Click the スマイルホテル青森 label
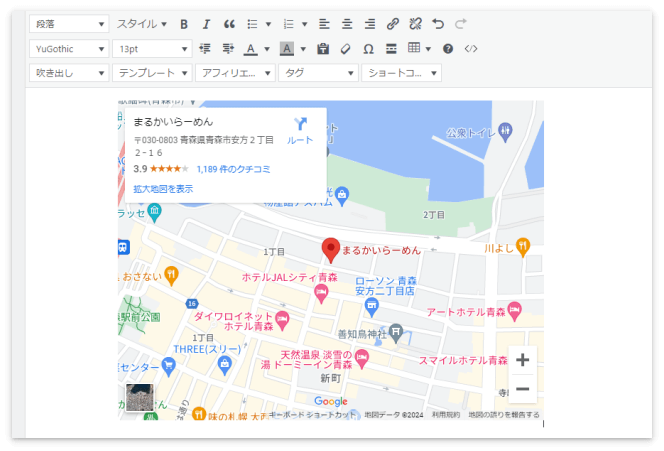The width and height of the screenshot is (664, 451). pos(463,360)
